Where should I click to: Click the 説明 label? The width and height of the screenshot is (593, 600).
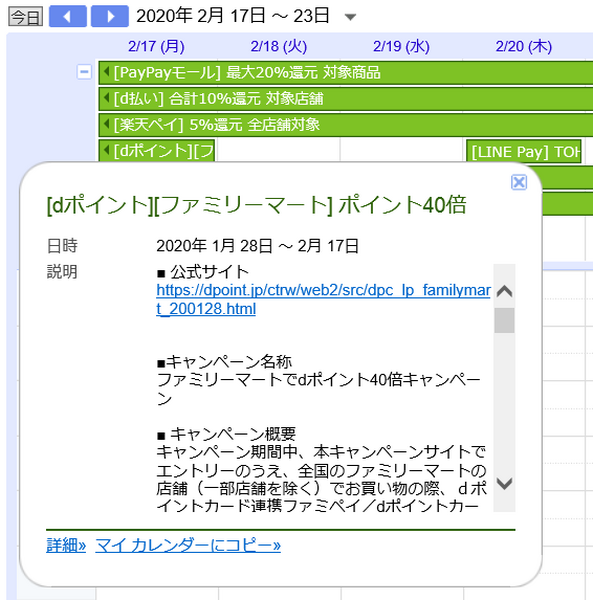[x=62, y=272]
